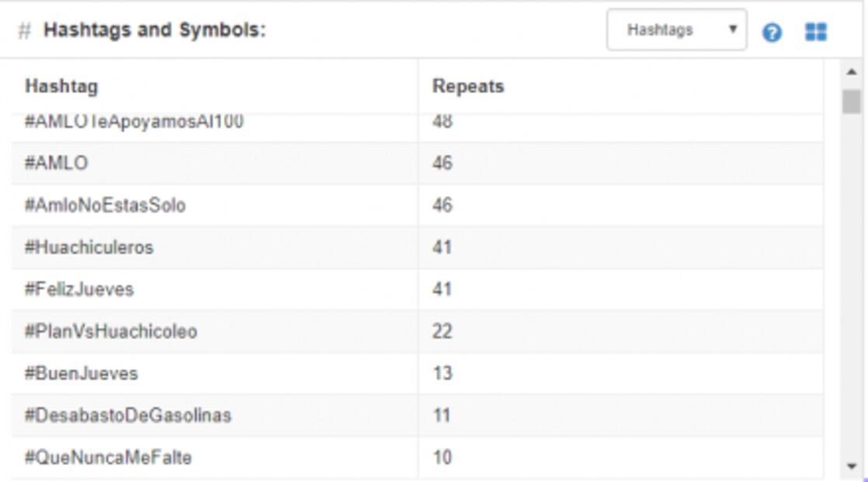Click the repeat count 22 cell

click(x=443, y=331)
